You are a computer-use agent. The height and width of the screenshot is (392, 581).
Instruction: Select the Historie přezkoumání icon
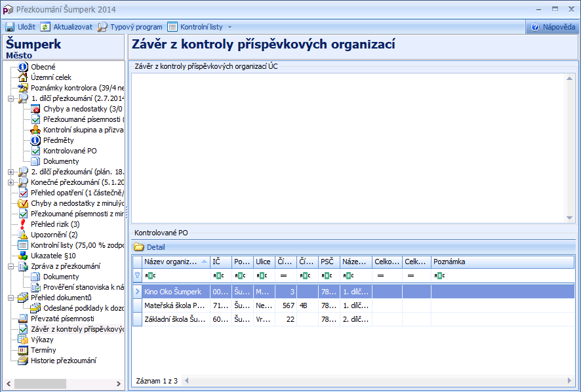[23, 361]
